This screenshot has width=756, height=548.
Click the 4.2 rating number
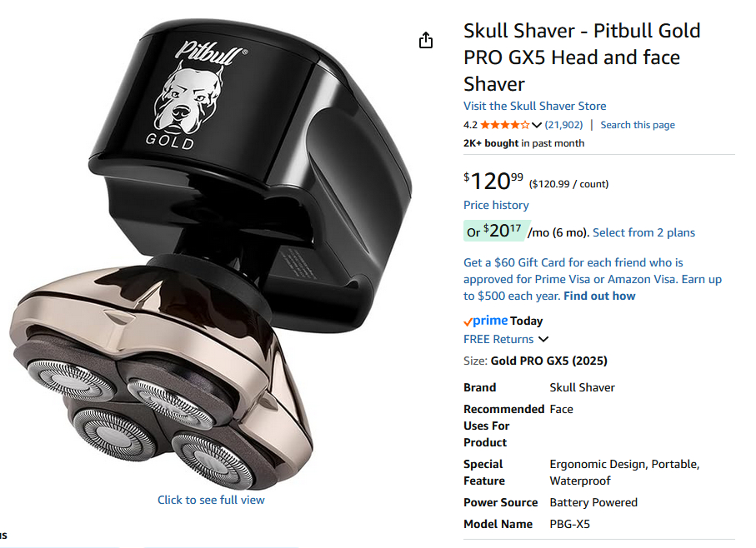click(470, 125)
